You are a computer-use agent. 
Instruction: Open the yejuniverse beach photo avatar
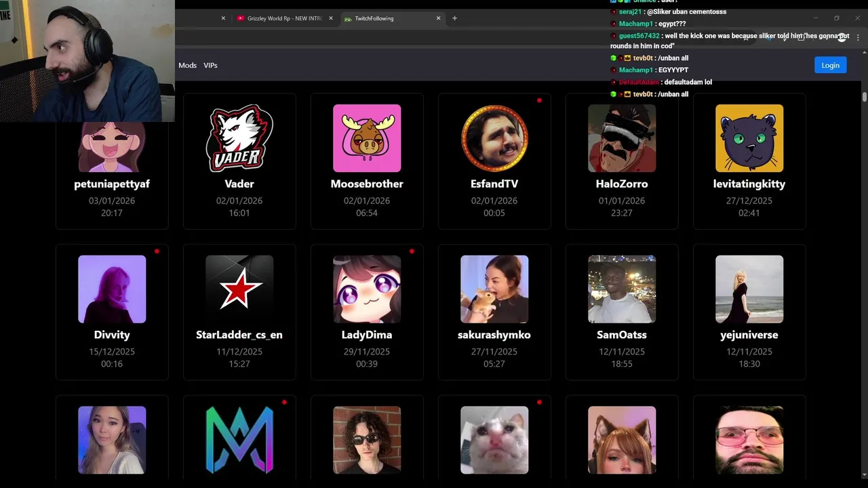749,289
